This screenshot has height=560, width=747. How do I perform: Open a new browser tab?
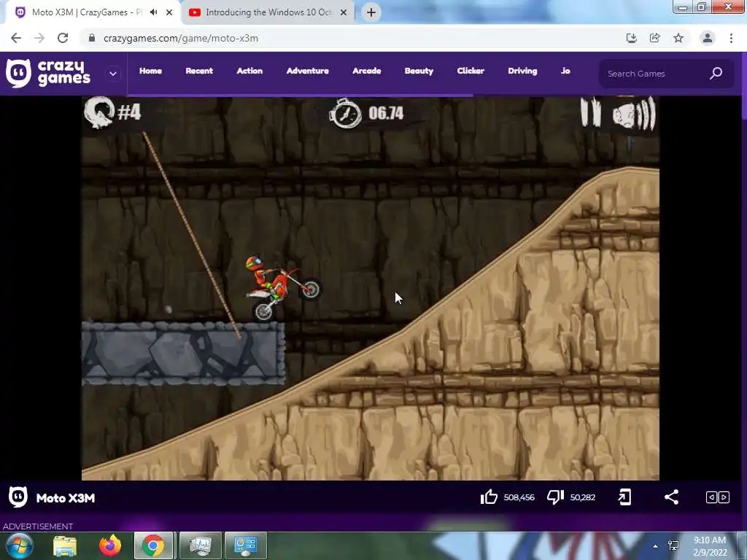pyautogui.click(x=371, y=12)
